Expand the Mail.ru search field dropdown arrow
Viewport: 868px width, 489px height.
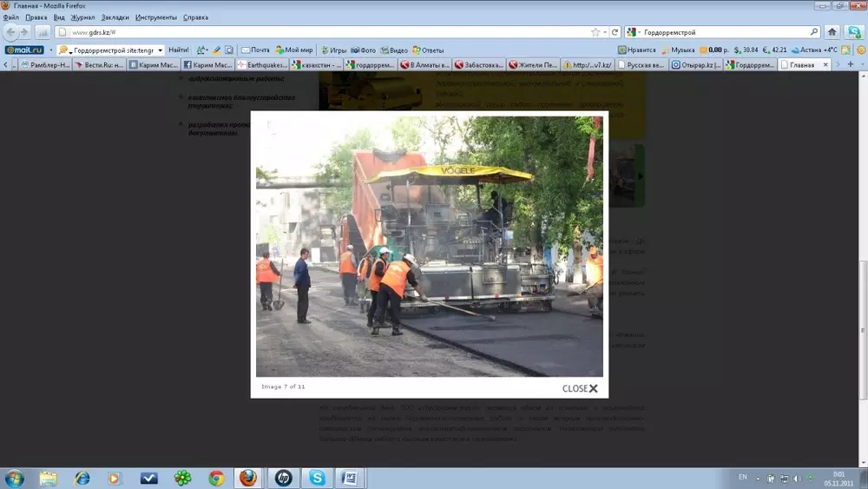160,50
